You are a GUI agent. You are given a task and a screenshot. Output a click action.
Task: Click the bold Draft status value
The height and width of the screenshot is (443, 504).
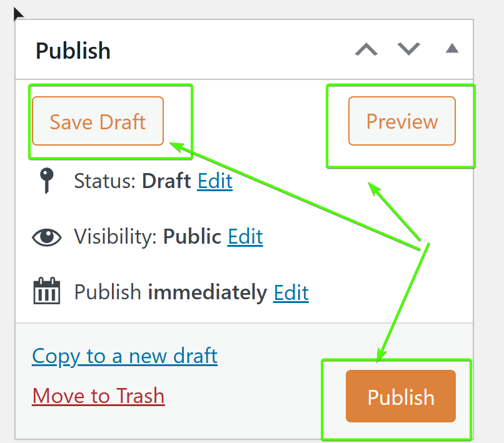(166, 181)
